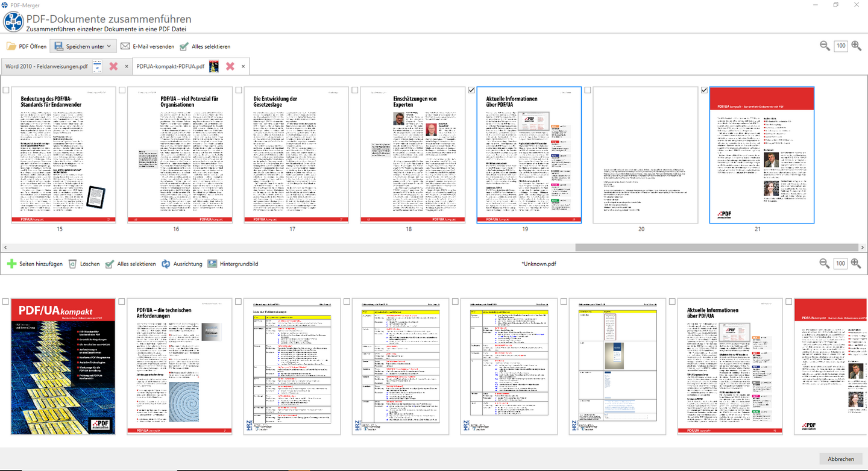This screenshot has height=471, width=868.
Task: Select lower pane 'Aktuelle Informationen über PDF/UA' thumbnail
Action: point(730,366)
